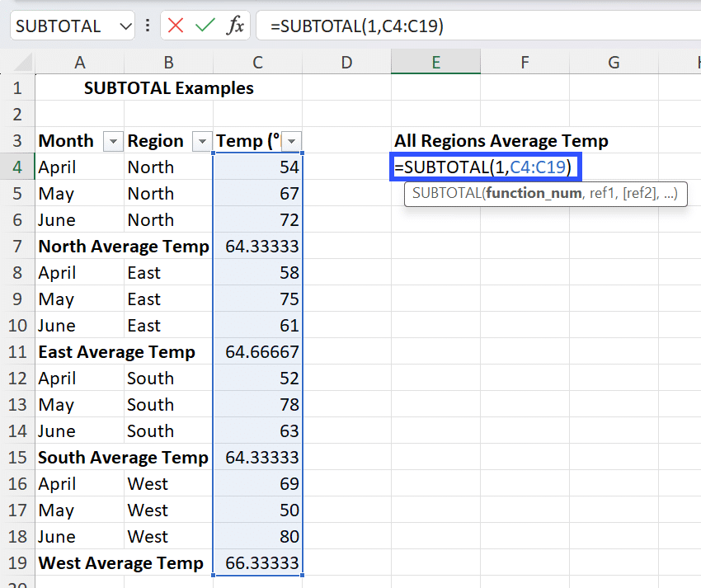The width and height of the screenshot is (701, 588).
Task: Select the temperature 80 cell
Action: click(257, 536)
